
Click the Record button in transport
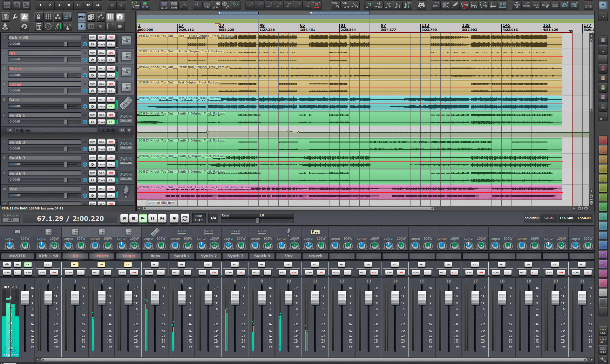[174, 218]
